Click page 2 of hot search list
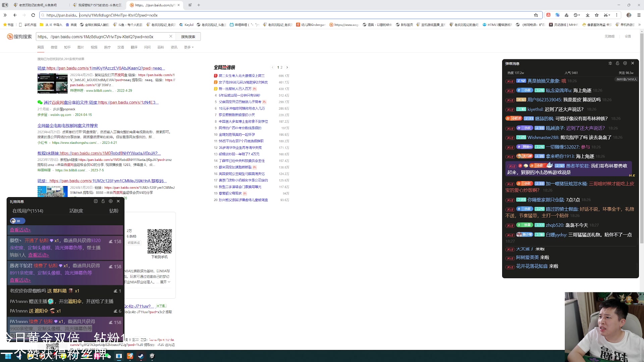 281,67
